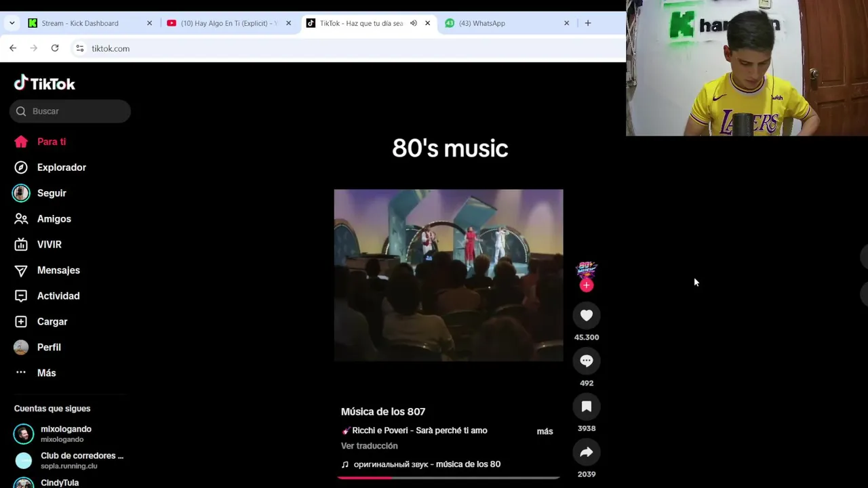
Task: Go back in browser history
Action: pyautogui.click(x=13, y=48)
